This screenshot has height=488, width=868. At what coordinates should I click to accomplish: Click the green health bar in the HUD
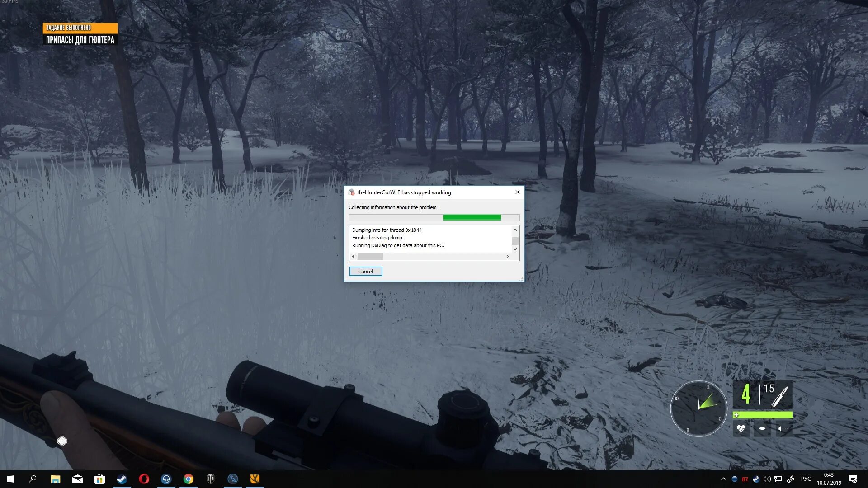click(x=762, y=415)
